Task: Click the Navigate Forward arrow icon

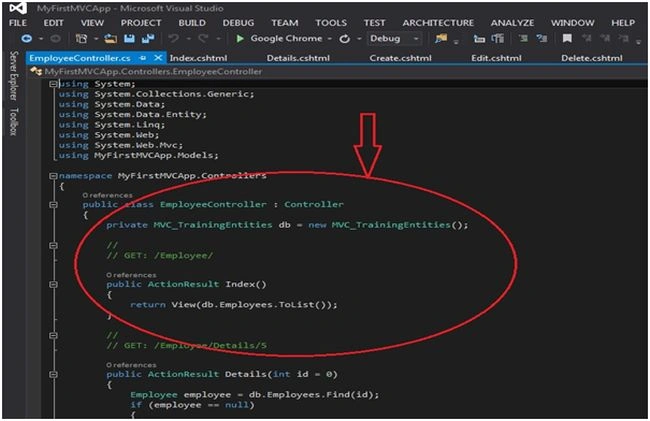Action: tap(55, 39)
